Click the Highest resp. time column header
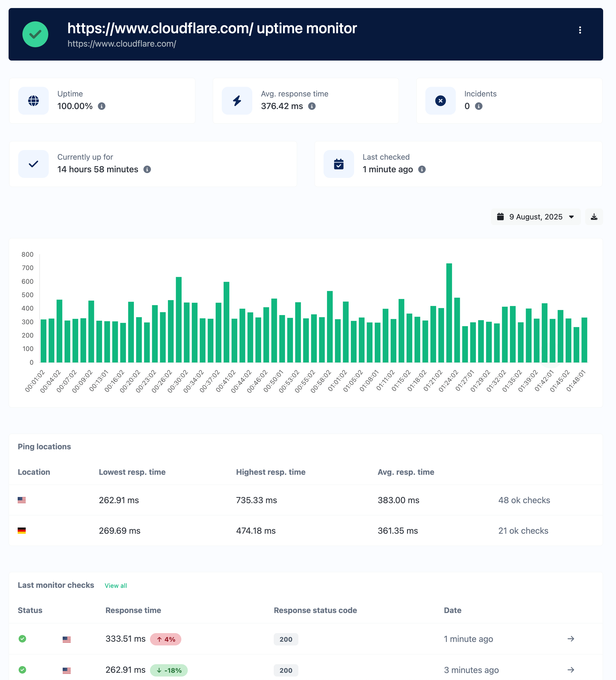Image resolution: width=616 pixels, height=680 pixels. pos(271,472)
